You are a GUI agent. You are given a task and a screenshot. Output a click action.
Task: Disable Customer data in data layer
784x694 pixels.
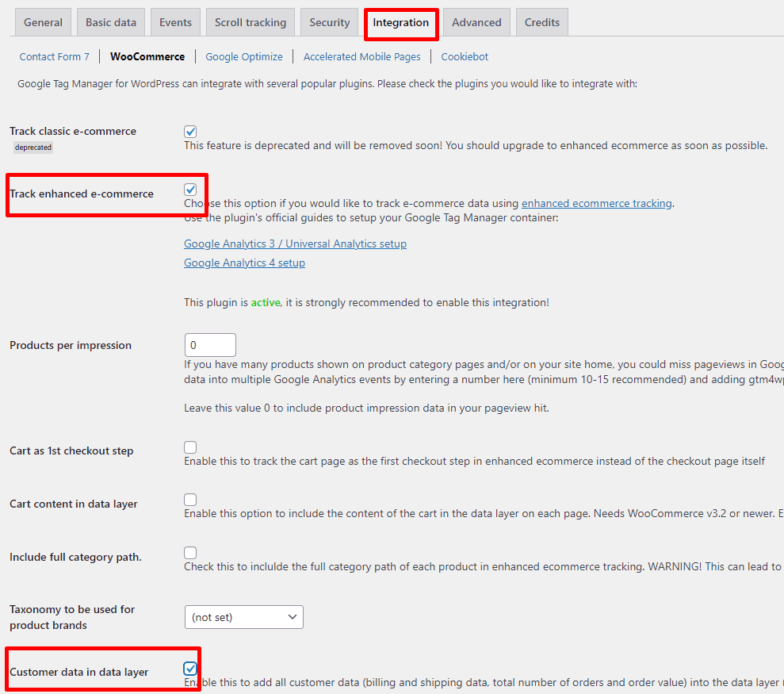point(189,668)
